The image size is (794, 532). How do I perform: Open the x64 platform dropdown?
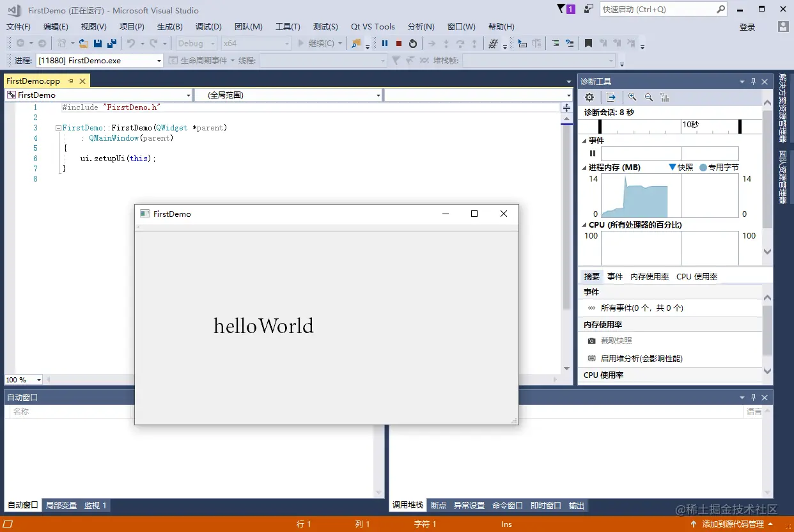[256, 43]
